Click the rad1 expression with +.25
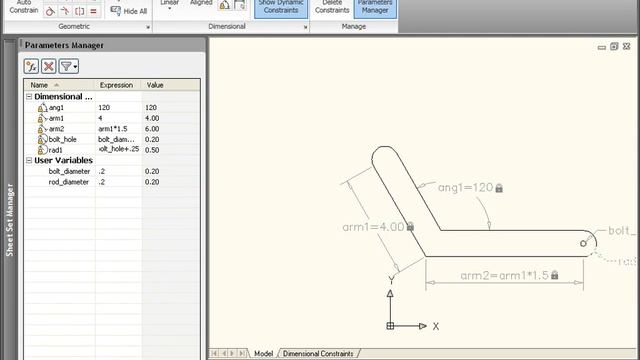The image size is (640, 360). pos(118,149)
